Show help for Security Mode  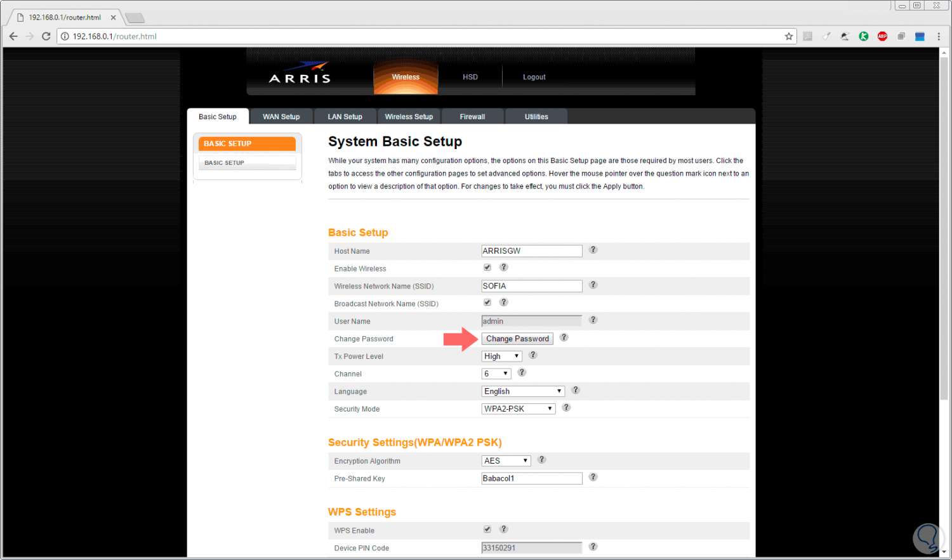coord(566,408)
